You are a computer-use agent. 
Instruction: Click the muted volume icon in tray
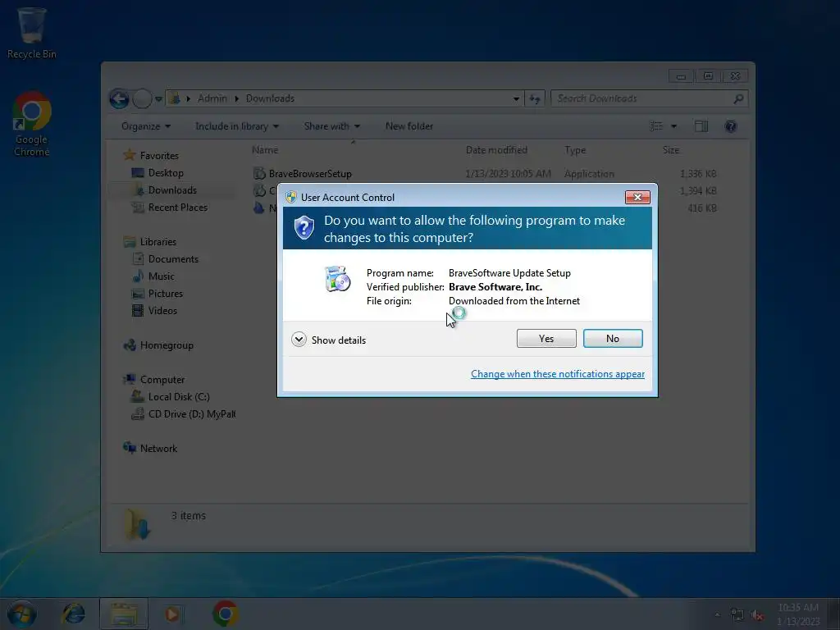[757, 615]
